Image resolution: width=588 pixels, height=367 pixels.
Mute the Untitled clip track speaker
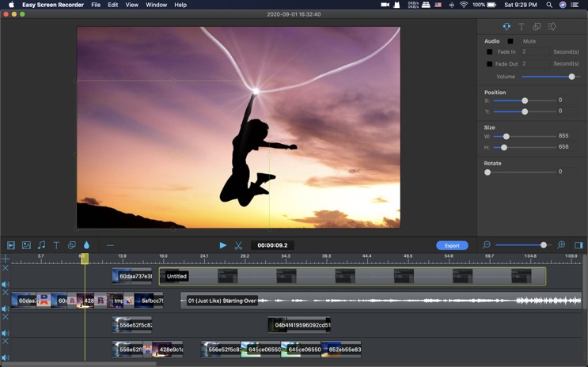click(x=6, y=284)
